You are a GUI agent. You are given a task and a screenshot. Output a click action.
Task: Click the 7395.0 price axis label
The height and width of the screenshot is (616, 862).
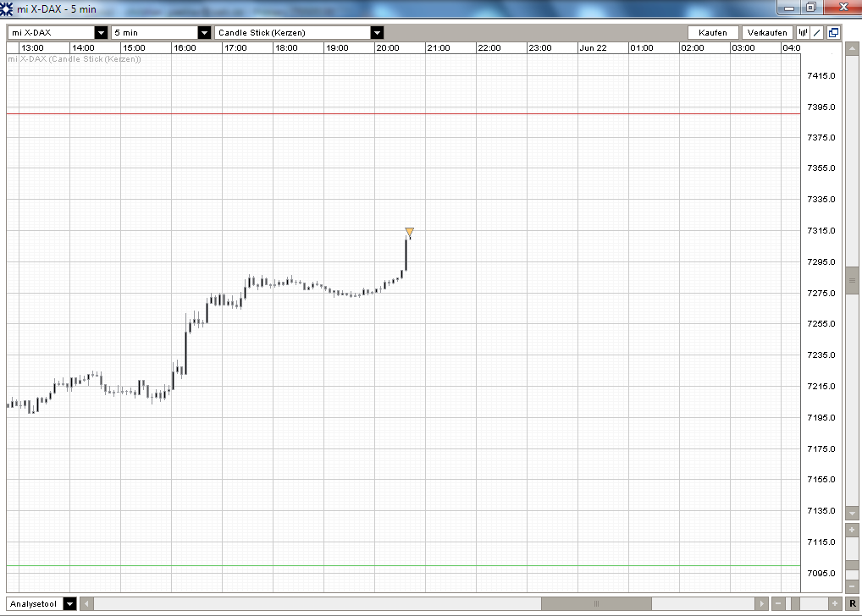tap(821, 107)
